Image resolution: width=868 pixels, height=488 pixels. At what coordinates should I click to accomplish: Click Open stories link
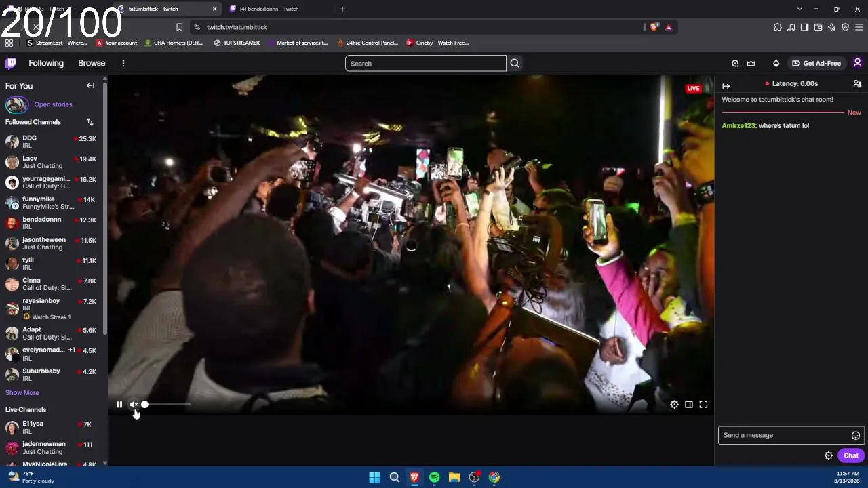(53, 104)
